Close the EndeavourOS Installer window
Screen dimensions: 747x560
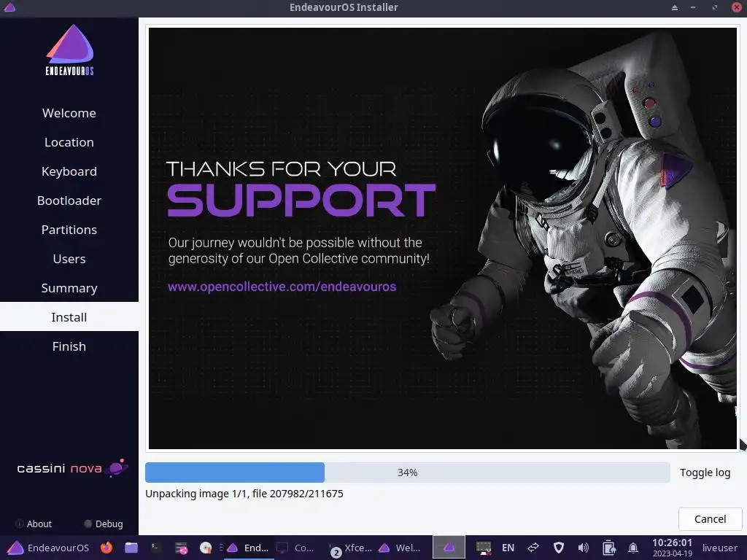[737, 7]
